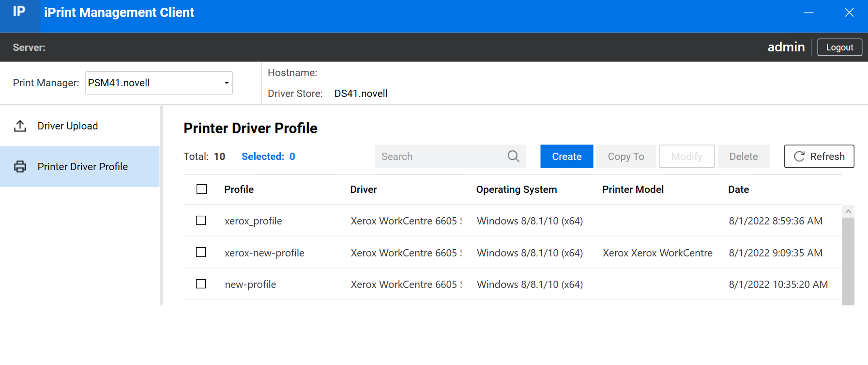Click the Copy To button

pyautogui.click(x=625, y=156)
